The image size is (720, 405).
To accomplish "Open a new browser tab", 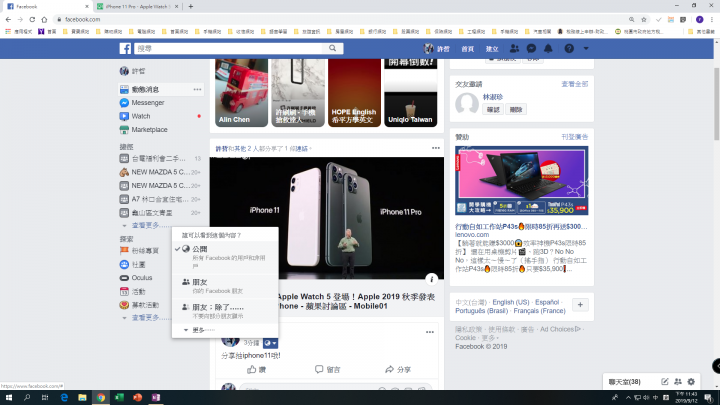I will pos(191,6).
